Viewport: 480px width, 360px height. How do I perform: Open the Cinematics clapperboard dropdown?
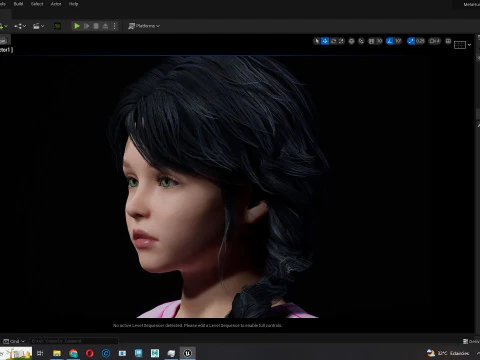coord(38,26)
